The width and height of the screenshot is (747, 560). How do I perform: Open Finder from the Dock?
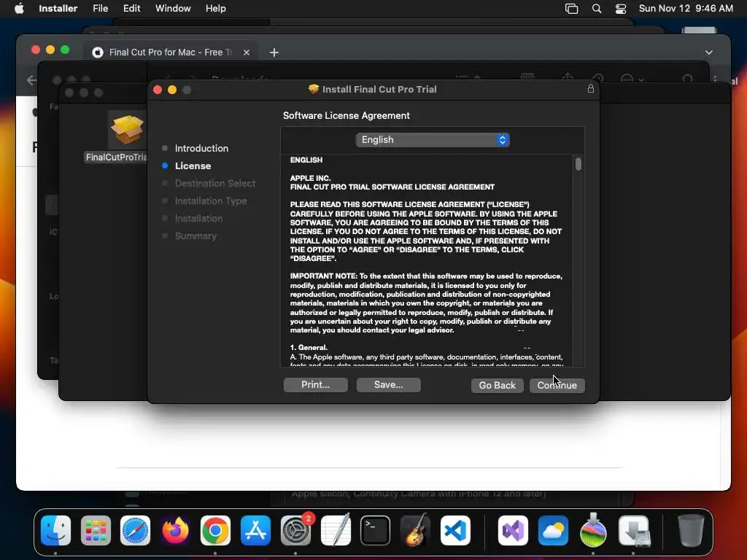pos(55,530)
